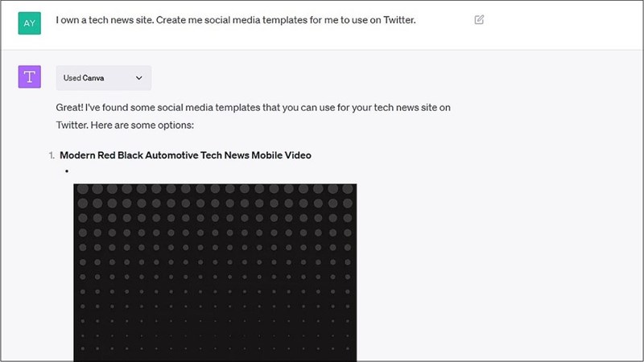Image resolution: width=644 pixels, height=362 pixels.
Task: Select the "Great! I've found" response line
Action: (x=258, y=107)
